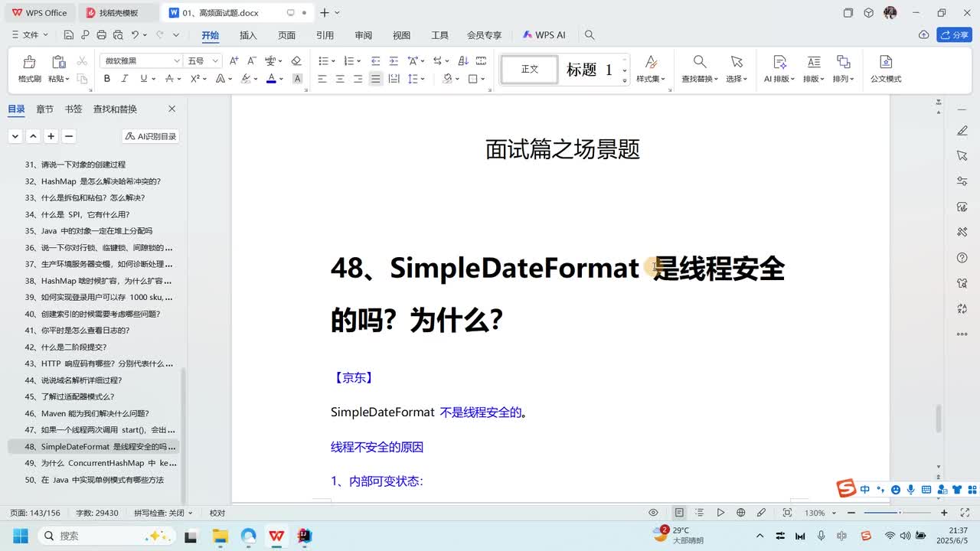Increase font size with A+ icon
980x551 pixels.
[234, 60]
